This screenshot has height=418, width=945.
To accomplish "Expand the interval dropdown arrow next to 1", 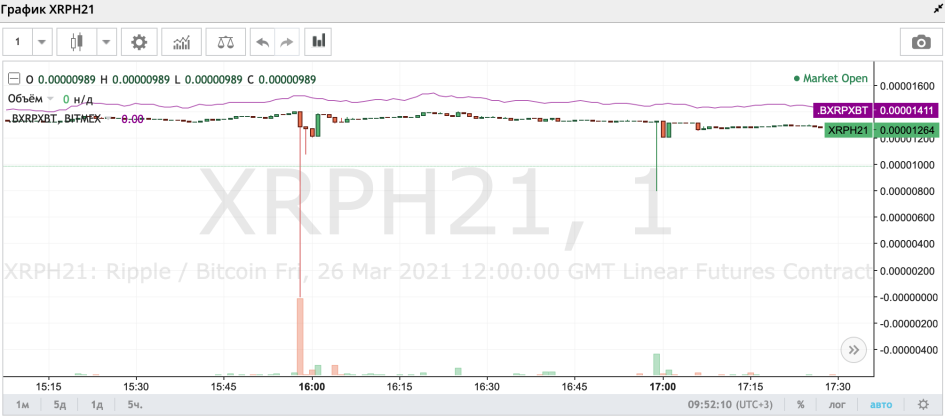I will (42, 42).
